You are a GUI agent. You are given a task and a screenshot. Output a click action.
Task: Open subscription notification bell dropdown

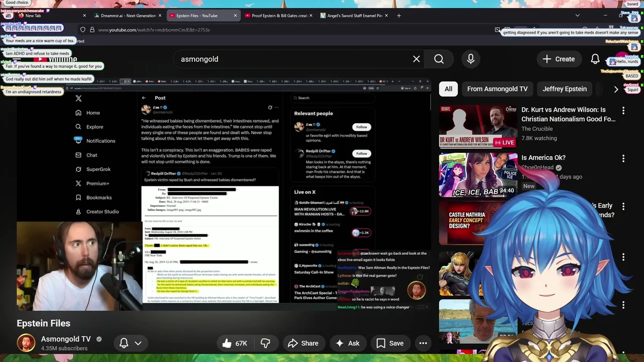click(x=130, y=343)
